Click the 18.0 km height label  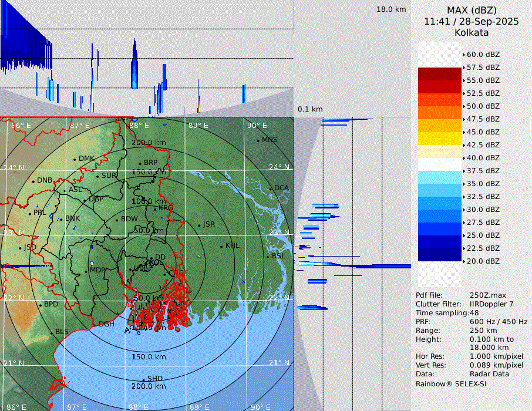(x=391, y=9)
